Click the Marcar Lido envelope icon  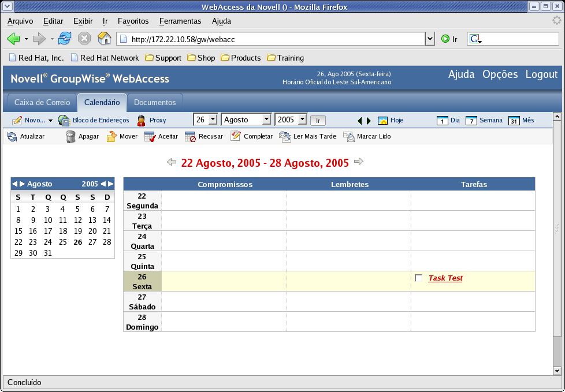tap(349, 137)
